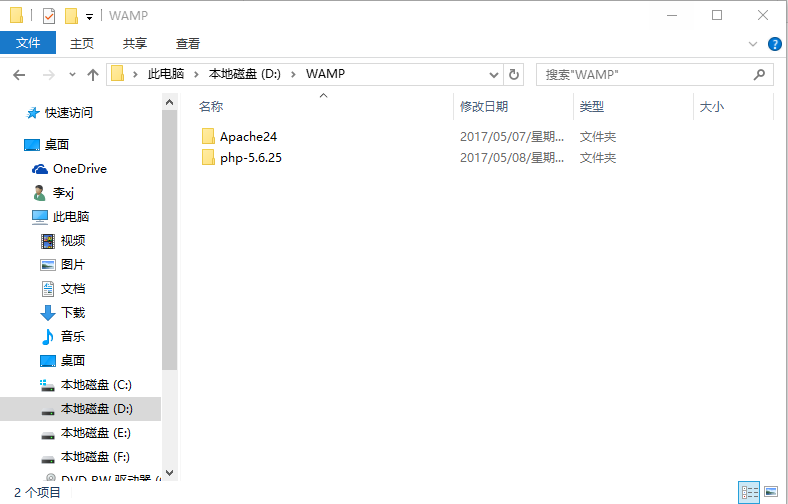Click the New Folder icon in the title bar
Viewport: 788px width, 504px height.
point(71,16)
